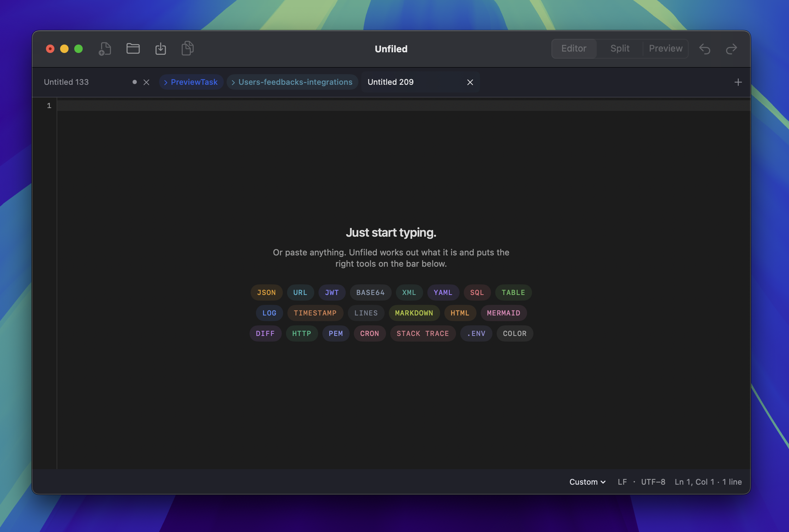Add a new tab with plus icon

tap(738, 82)
